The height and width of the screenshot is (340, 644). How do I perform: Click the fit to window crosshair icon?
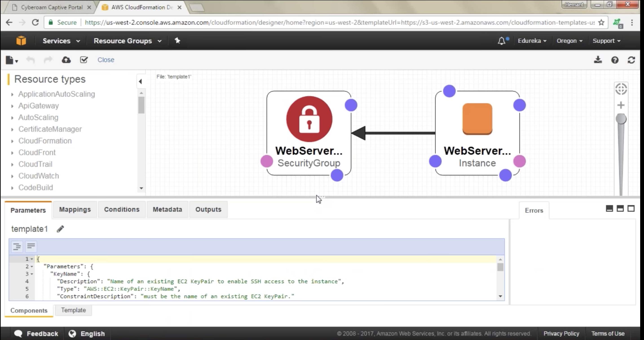coord(621,89)
